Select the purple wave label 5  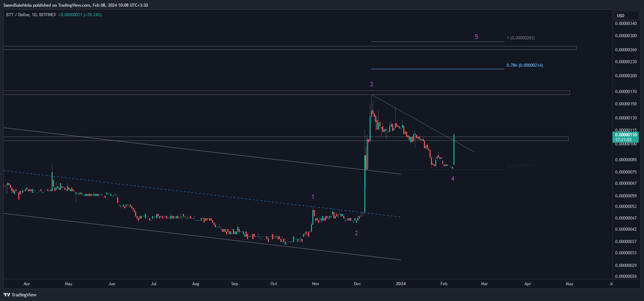476,37
